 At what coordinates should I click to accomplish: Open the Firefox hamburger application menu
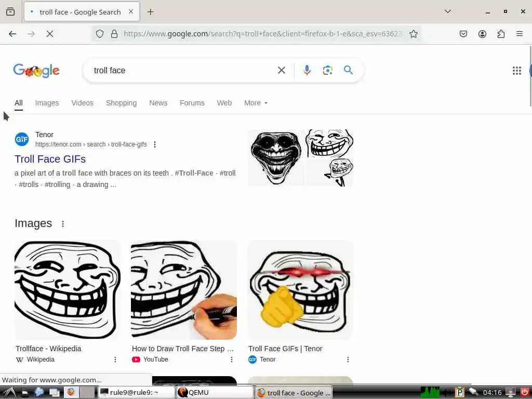pyautogui.click(x=519, y=34)
